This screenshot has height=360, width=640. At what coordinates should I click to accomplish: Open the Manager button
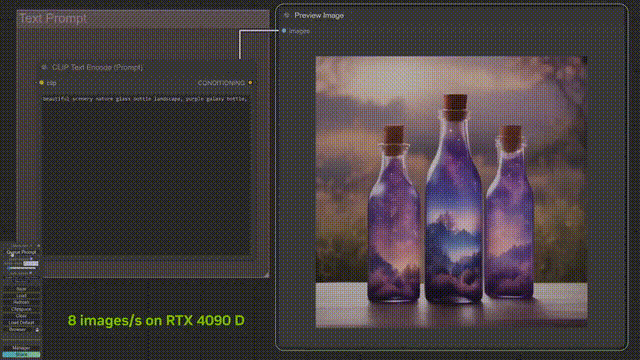(x=21, y=348)
